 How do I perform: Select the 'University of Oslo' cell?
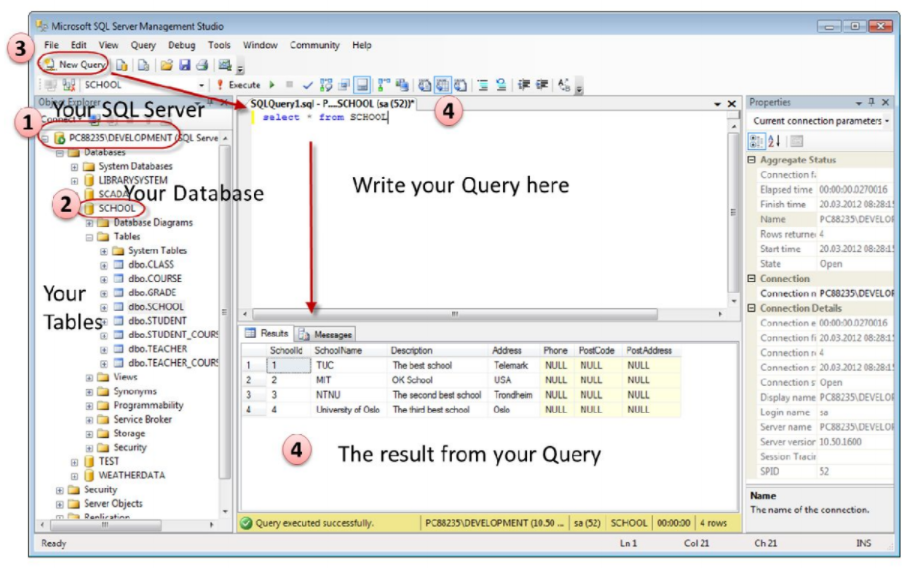tap(348, 410)
